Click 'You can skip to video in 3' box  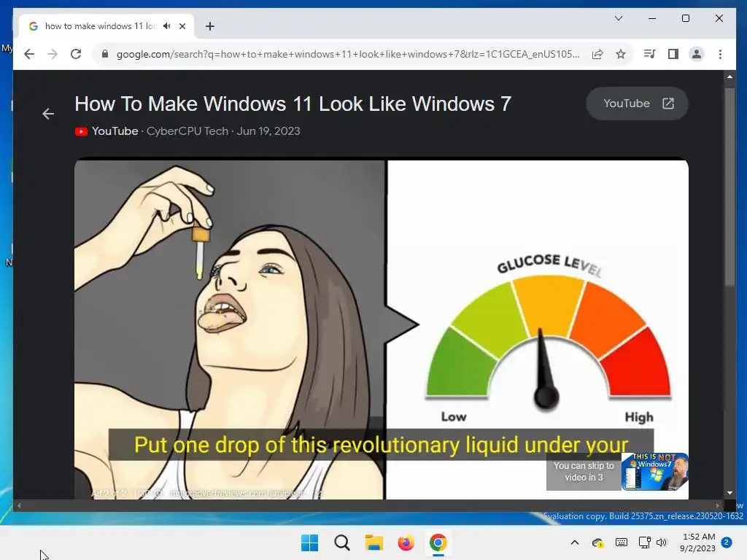[x=584, y=472]
